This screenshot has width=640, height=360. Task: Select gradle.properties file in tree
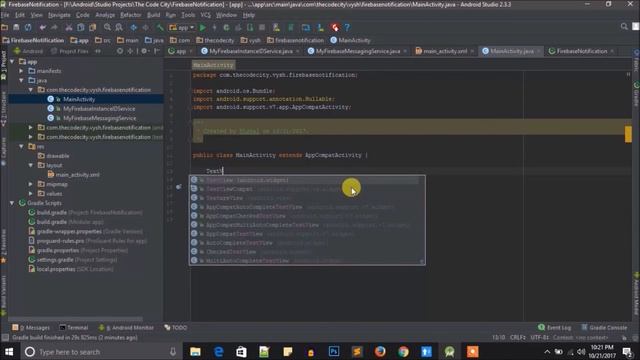tap(58, 250)
